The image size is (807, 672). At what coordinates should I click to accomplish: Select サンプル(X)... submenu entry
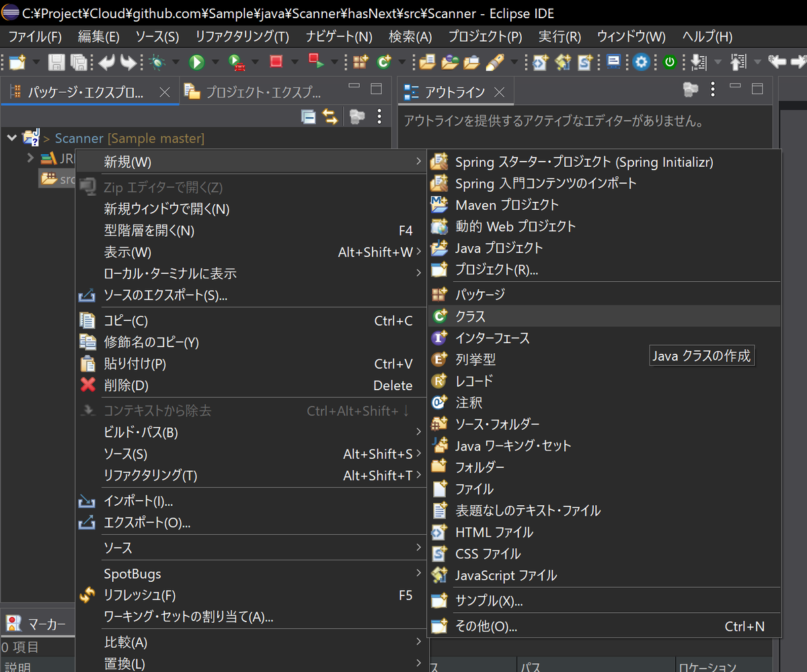604,601
